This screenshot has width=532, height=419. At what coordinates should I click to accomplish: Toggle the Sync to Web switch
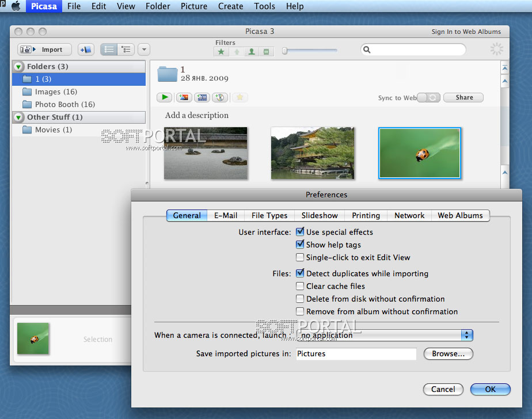(x=428, y=98)
